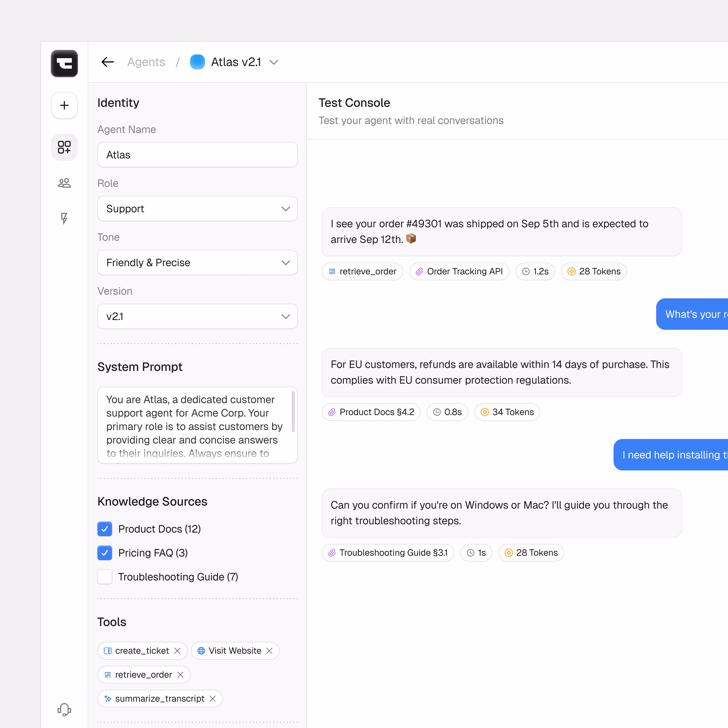
Task: Click the app logo in the sidebar
Action: tap(64, 63)
